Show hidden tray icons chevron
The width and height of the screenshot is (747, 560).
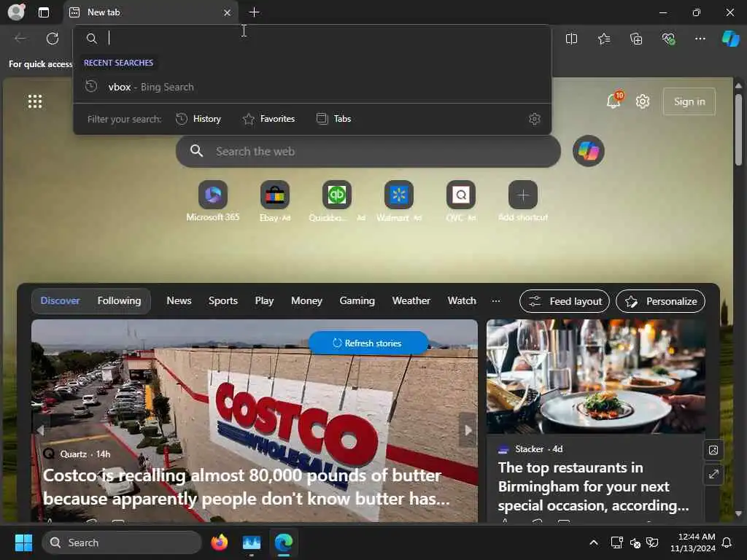594,542
